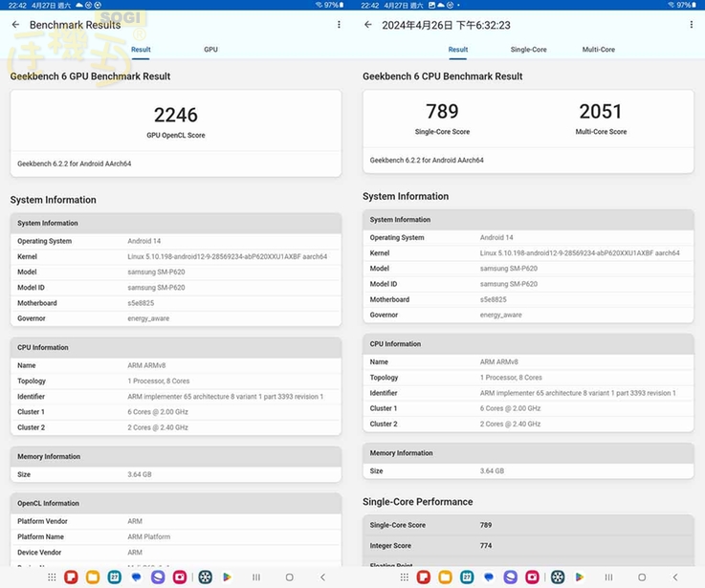Tap the 2051 Multi-Core score
This screenshot has width=705, height=588.
(x=601, y=112)
